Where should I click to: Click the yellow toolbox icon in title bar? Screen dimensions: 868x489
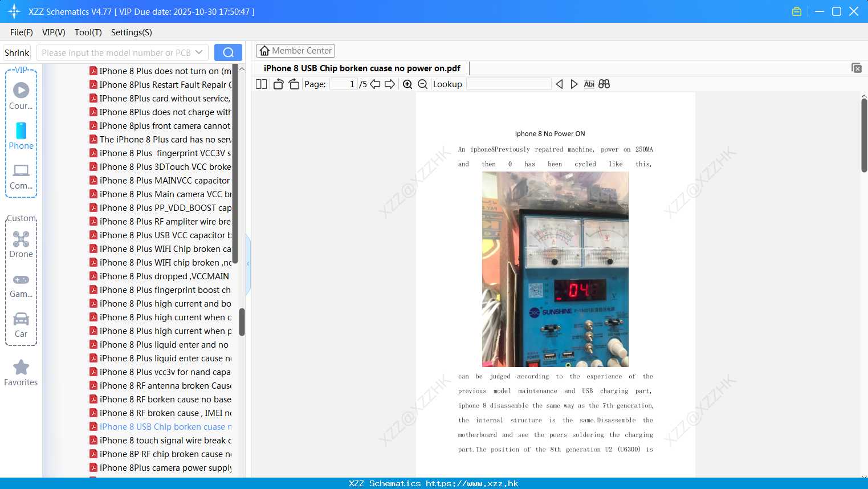point(797,11)
